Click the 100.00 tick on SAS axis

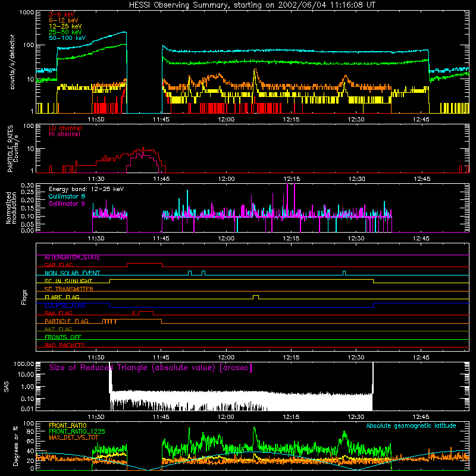point(24,364)
